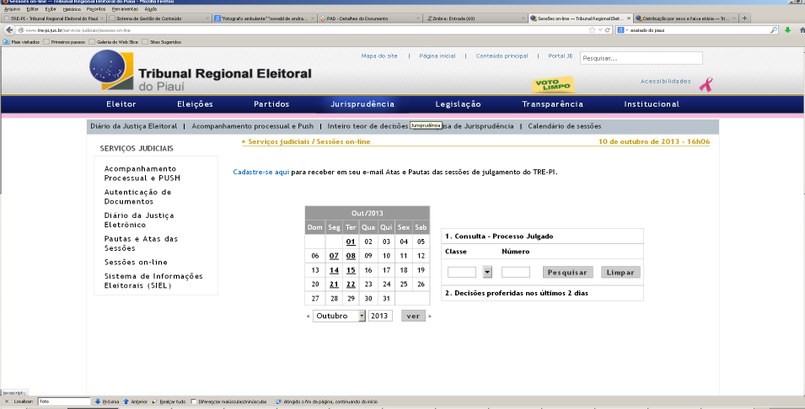Open the Ferramentas menu
805x409 pixels.
tap(125, 9)
